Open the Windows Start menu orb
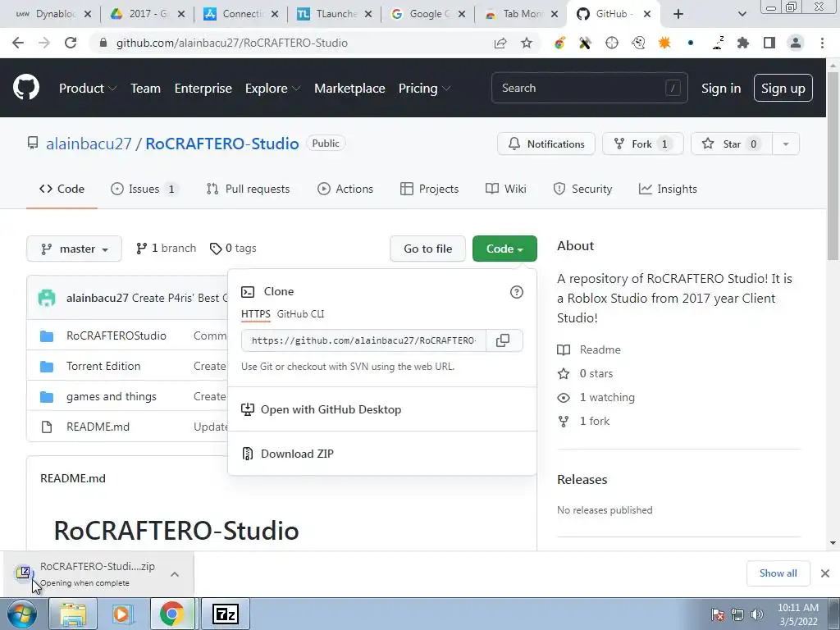Viewport: 840px width, 630px height. point(22,614)
